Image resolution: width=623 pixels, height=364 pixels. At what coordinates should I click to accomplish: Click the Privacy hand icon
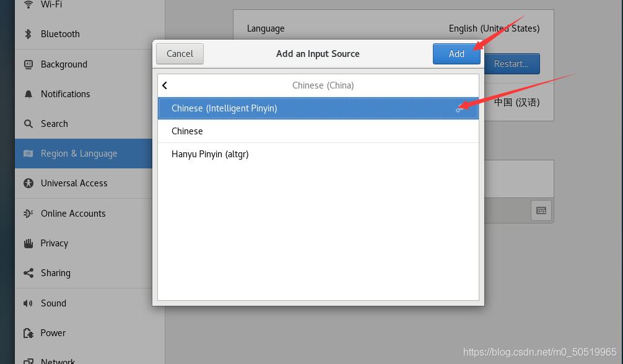[28, 243]
